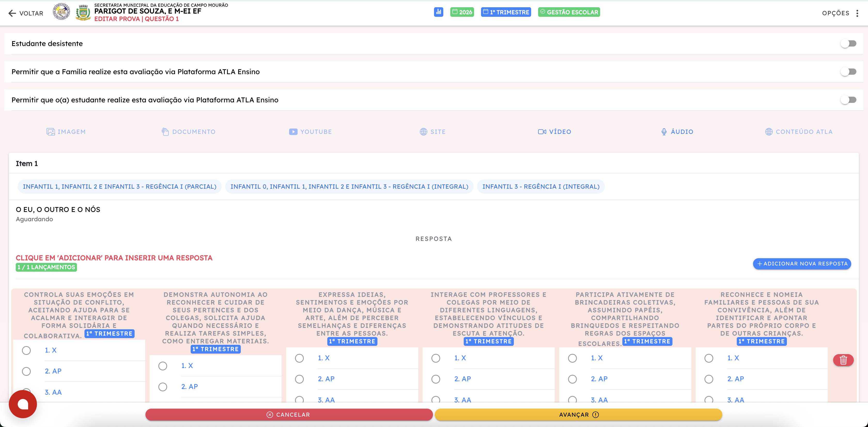Click the Site globe icon

point(424,132)
